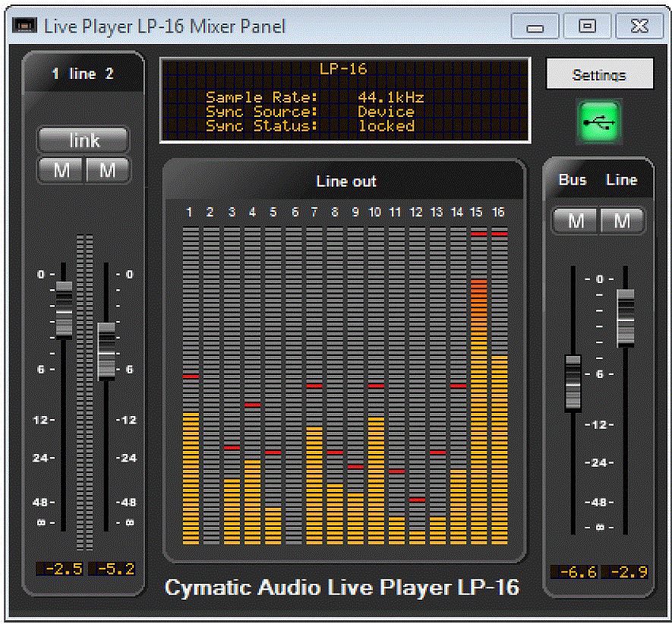Screen dimensions: 672x624
Task: Mute line channel 2
Action: coord(107,170)
